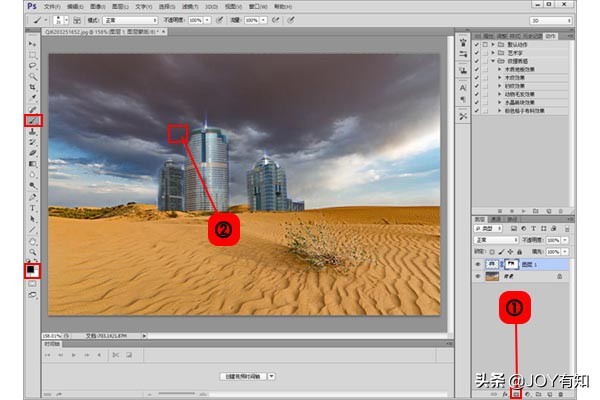Screen dimensions: 600x400
Task: Select the Dodge tool
Action: (x=33, y=186)
